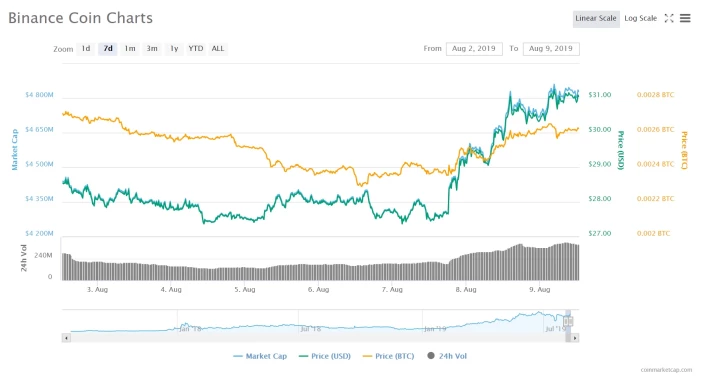Image resolution: width=710 pixels, height=377 pixels.
Task: Set zoom to 1m
Action: click(130, 48)
